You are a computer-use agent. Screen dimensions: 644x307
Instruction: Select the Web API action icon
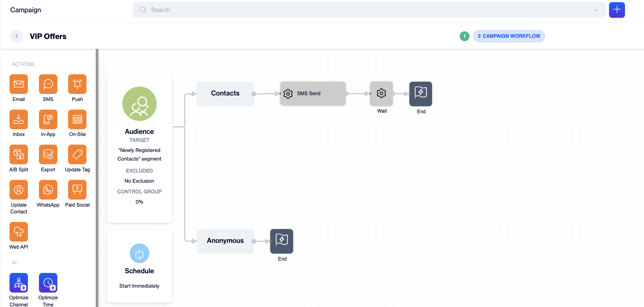tap(19, 232)
